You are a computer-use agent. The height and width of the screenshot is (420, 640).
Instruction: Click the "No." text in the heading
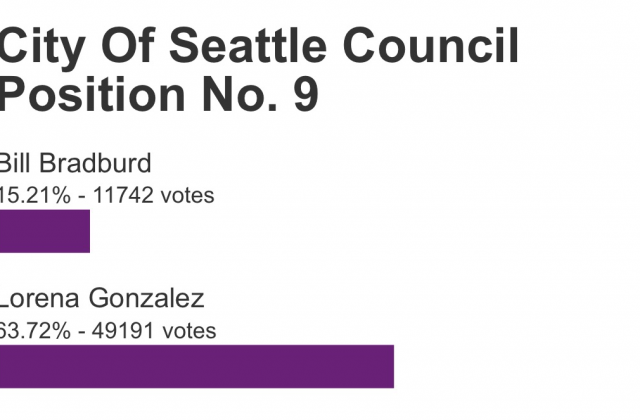(240, 95)
